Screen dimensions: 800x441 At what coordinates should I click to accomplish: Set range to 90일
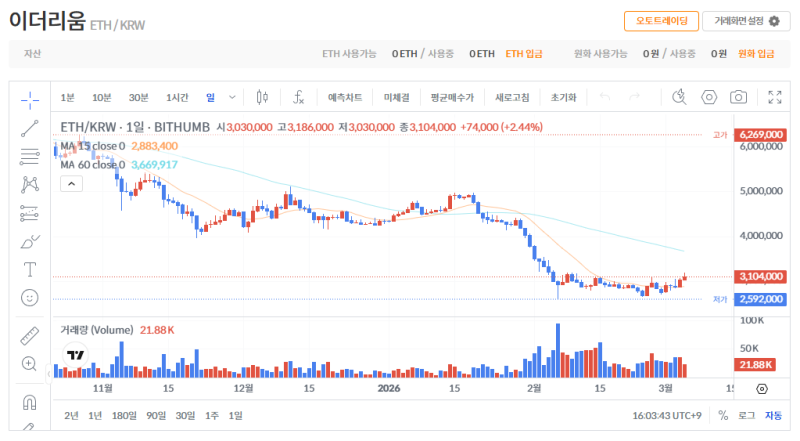click(156, 415)
